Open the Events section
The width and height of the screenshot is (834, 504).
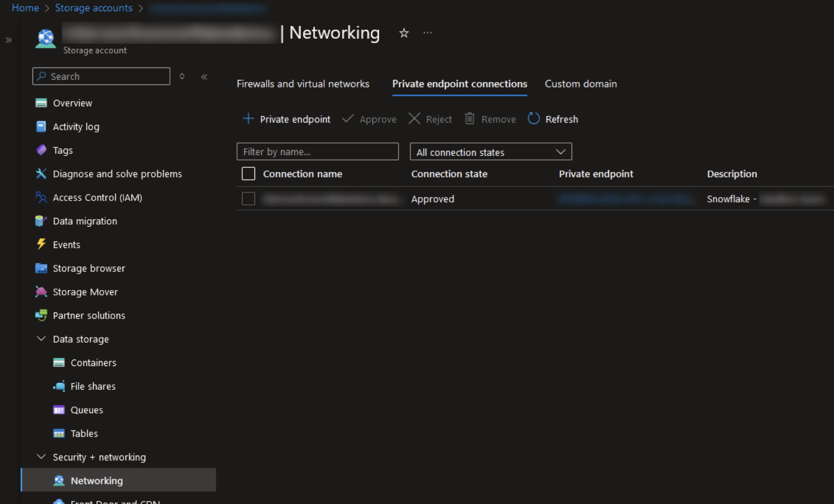(x=66, y=244)
